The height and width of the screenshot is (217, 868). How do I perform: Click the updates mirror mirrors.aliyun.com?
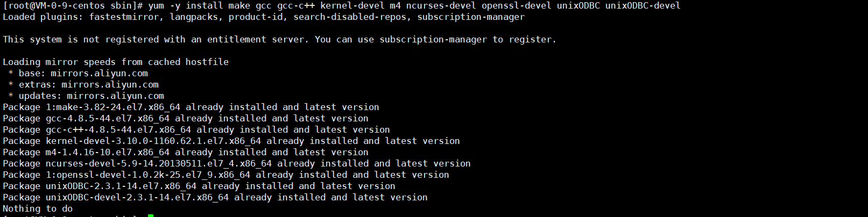pyautogui.click(x=115, y=96)
